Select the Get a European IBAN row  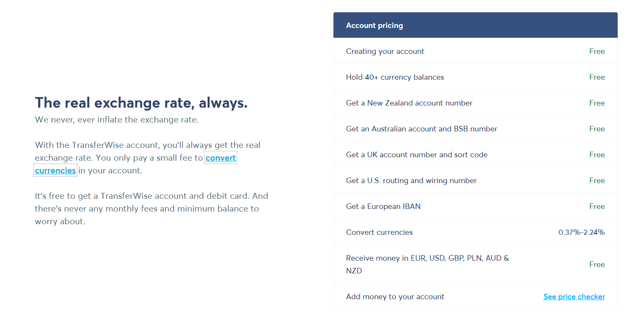coord(383,206)
